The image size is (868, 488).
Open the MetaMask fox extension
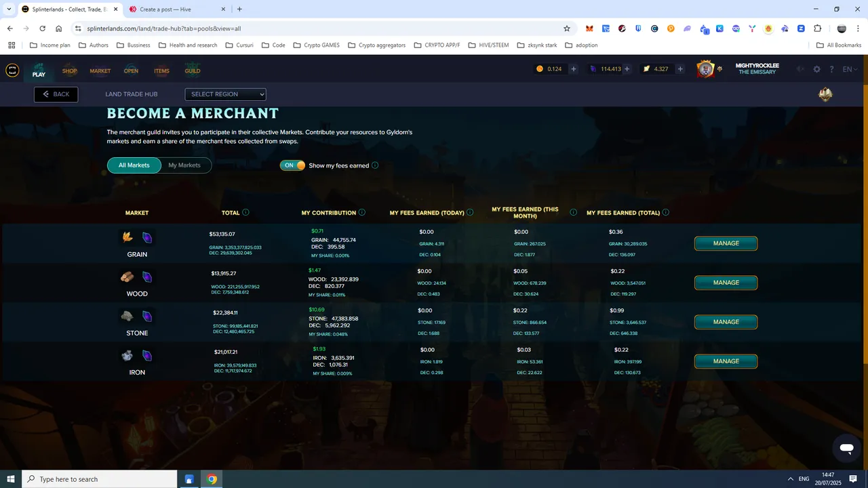tap(589, 28)
